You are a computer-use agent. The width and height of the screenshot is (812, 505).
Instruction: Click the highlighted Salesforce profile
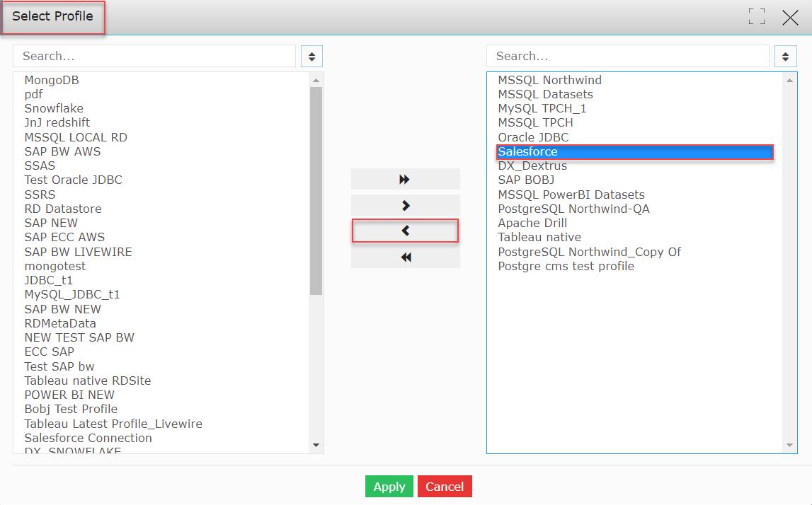[634, 151]
